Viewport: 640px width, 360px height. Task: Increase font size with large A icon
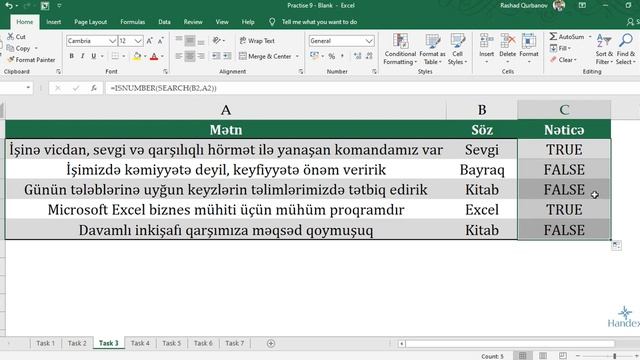click(149, 41)
